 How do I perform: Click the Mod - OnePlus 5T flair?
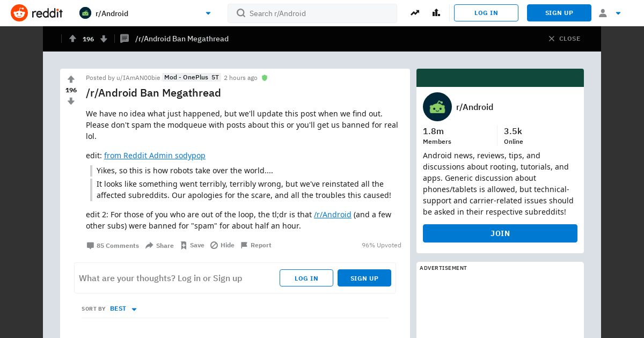[192, 77]
